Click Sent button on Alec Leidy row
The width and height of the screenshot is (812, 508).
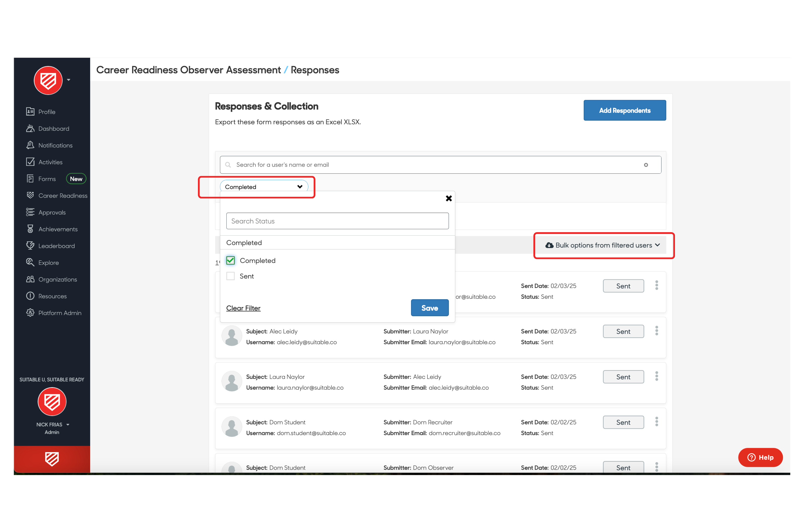[623, 331]
